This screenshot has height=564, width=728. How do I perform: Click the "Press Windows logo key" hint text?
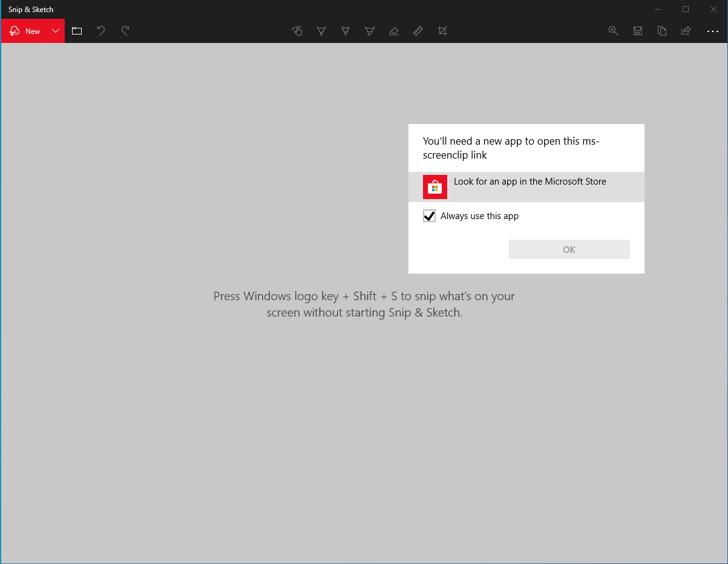pos(364,304)
